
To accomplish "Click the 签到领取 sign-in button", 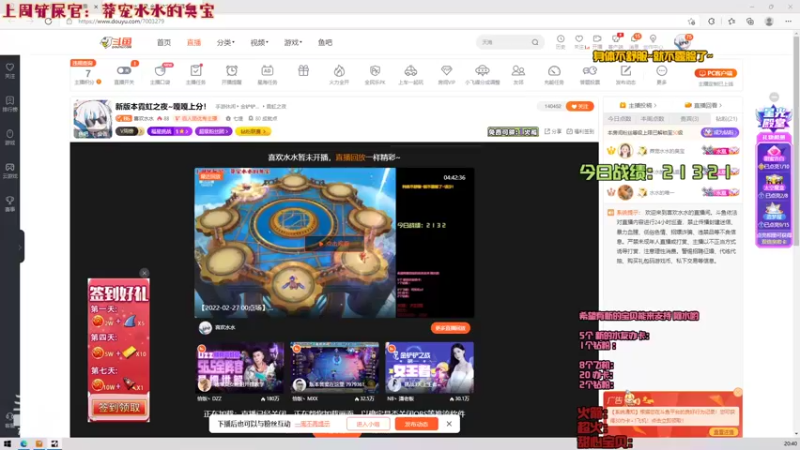I will [x=119, y=408].
